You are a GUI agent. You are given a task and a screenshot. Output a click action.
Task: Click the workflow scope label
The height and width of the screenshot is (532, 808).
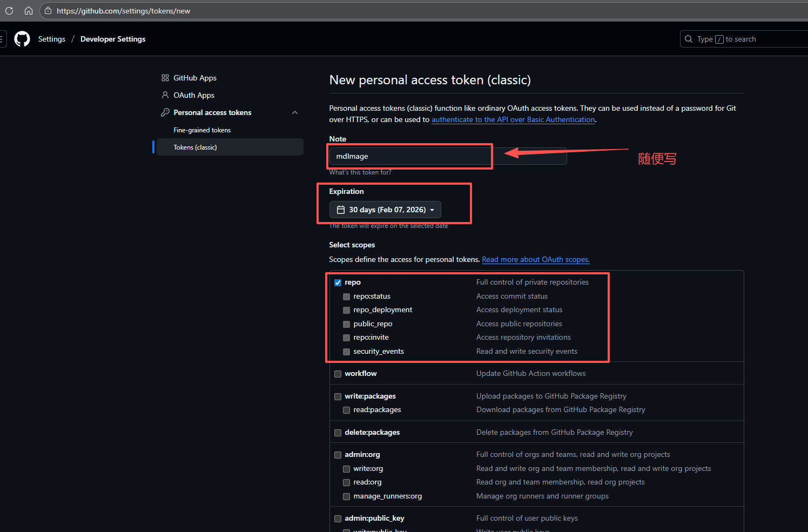click(x=361, y=374)
